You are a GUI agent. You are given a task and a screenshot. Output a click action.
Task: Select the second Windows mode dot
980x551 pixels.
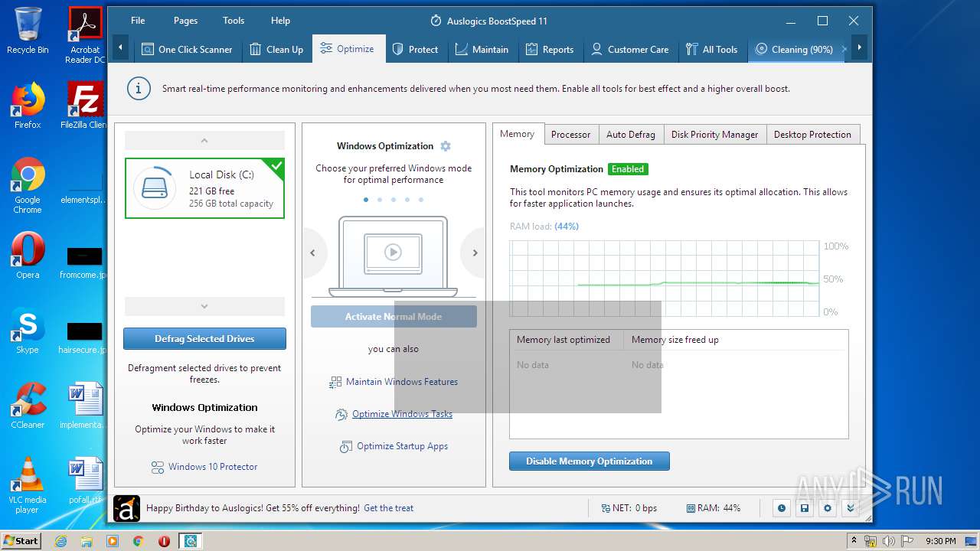pos(380,200)
